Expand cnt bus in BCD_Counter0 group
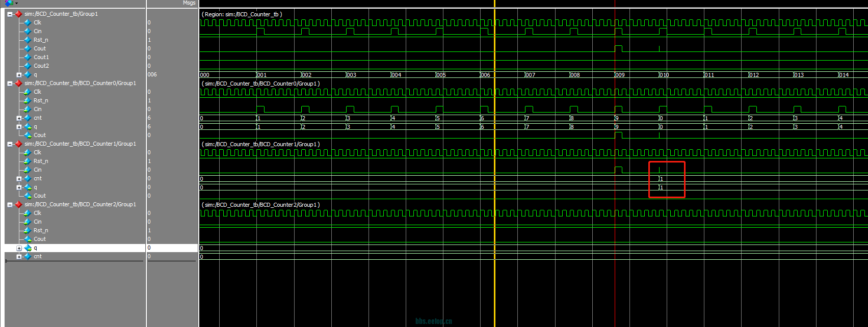The width and height of the screenshot is (868, 327). (19, 119)
